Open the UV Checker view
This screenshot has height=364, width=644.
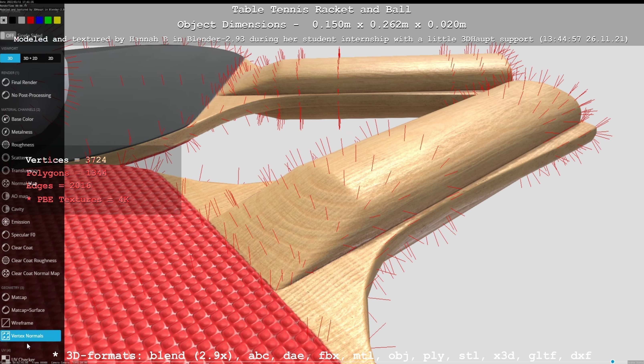(x=18, y=360)
